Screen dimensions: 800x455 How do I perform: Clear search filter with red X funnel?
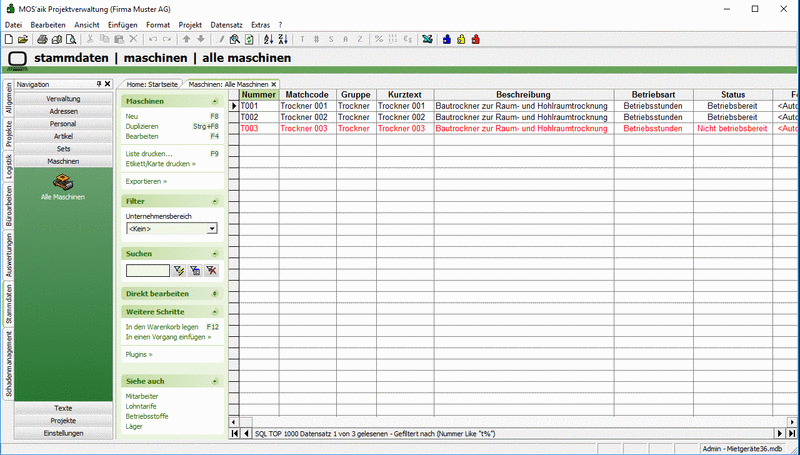click(x=211, y=271)
